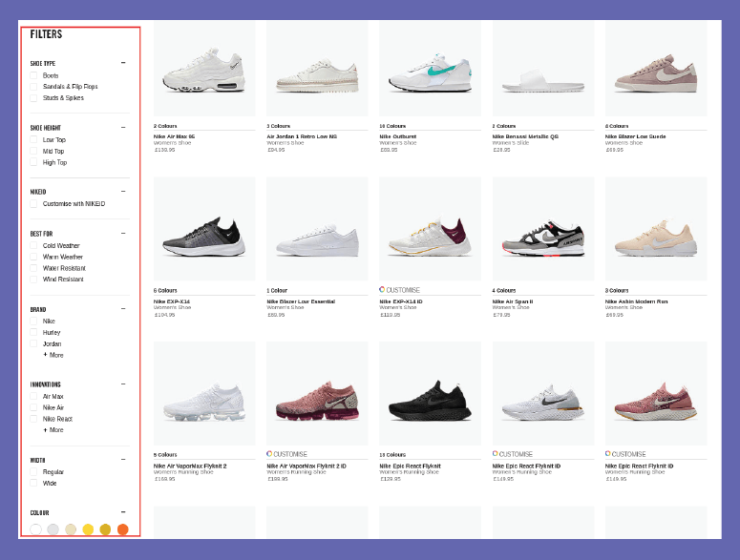Open the Nike Blazer Low Suede image
The image size is (740, 560).
pyautogui.click(x=656, y=69)
